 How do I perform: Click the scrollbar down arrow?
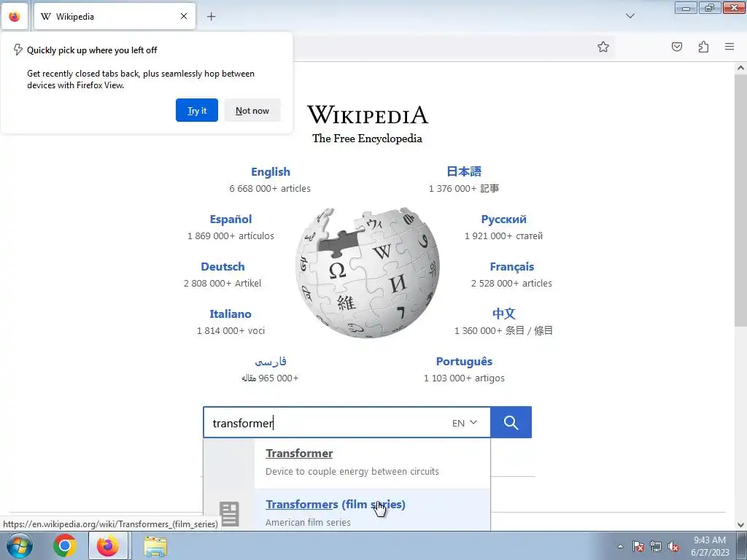[740, 525]
